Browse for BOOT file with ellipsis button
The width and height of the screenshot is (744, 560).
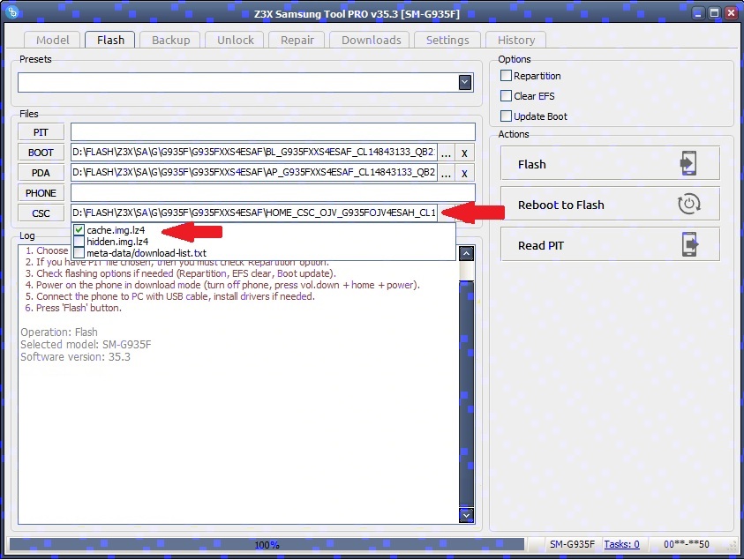[446, 153]
